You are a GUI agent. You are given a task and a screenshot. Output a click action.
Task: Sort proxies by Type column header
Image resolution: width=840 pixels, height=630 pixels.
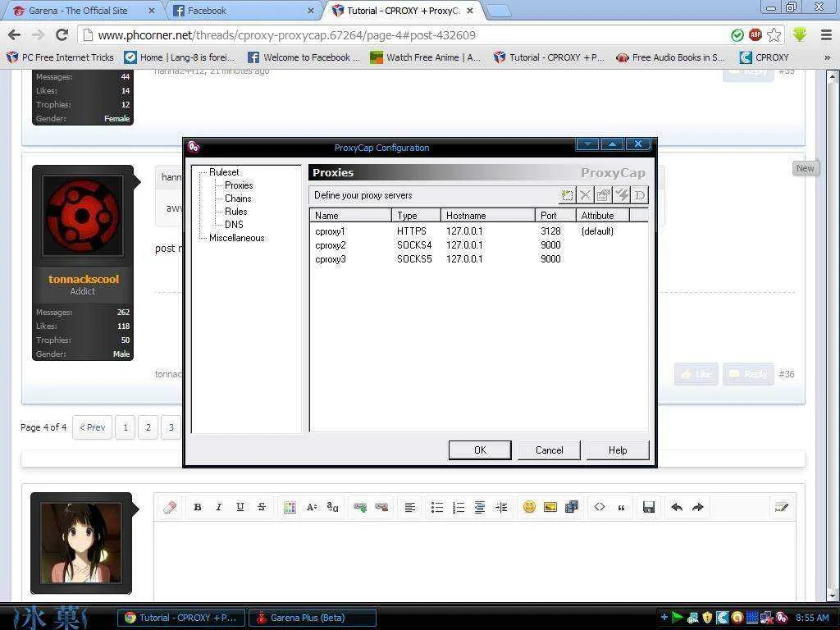[416, 216]
